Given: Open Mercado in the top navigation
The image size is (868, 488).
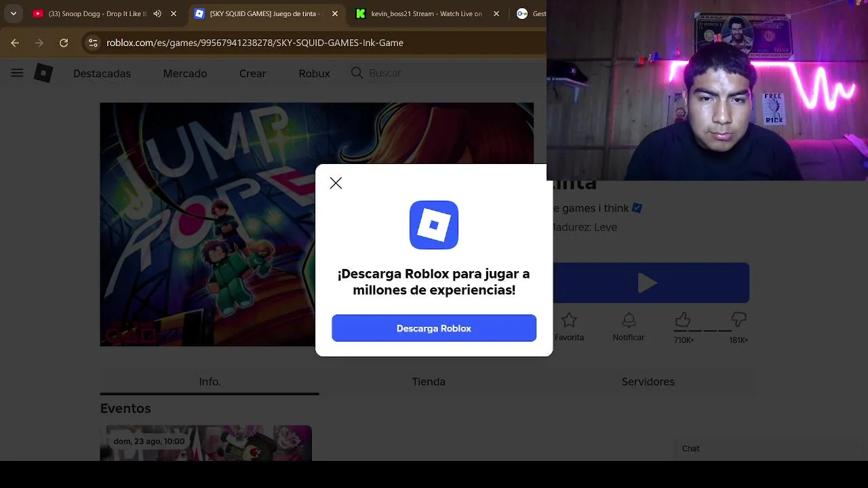Looking at the screenshot, I should coord(185,73).
